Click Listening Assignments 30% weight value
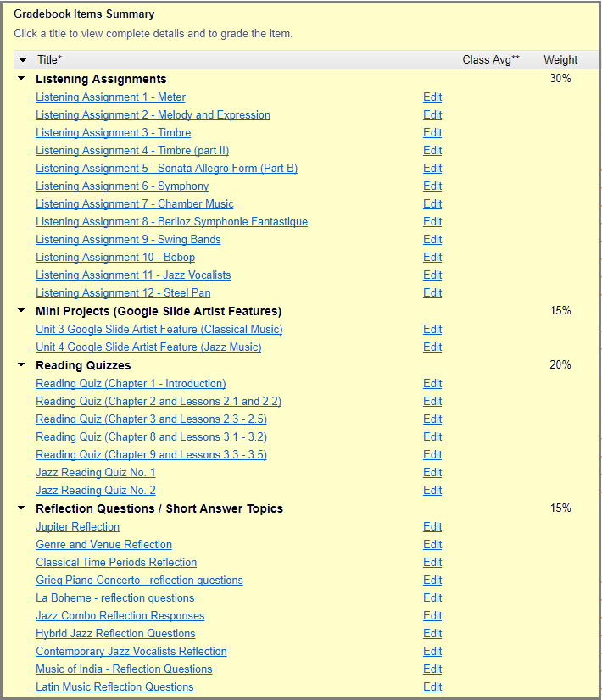 point(560,79)
